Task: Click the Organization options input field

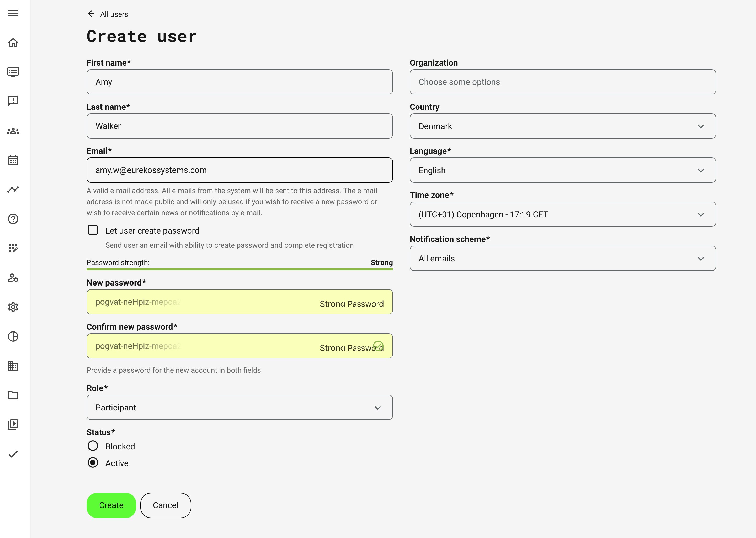Action: 562,82
